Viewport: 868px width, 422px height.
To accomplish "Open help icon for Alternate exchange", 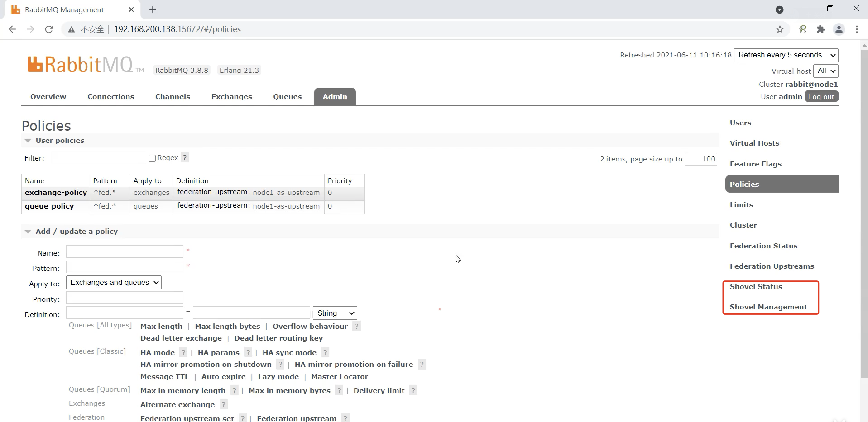I will [x=223, y=405].
